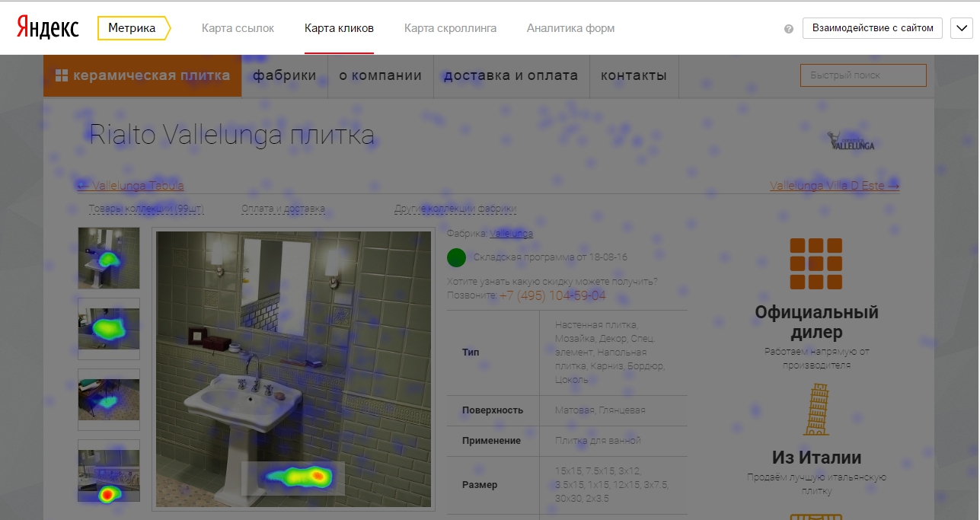Follow the Vallelunga Villa D Este link

click(x=835, y=185)
